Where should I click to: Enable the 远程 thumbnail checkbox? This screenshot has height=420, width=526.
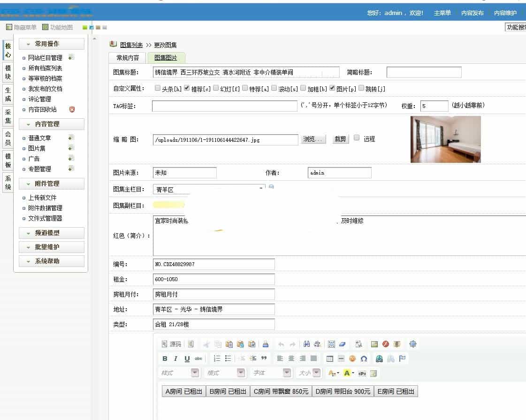pos(357,137)
